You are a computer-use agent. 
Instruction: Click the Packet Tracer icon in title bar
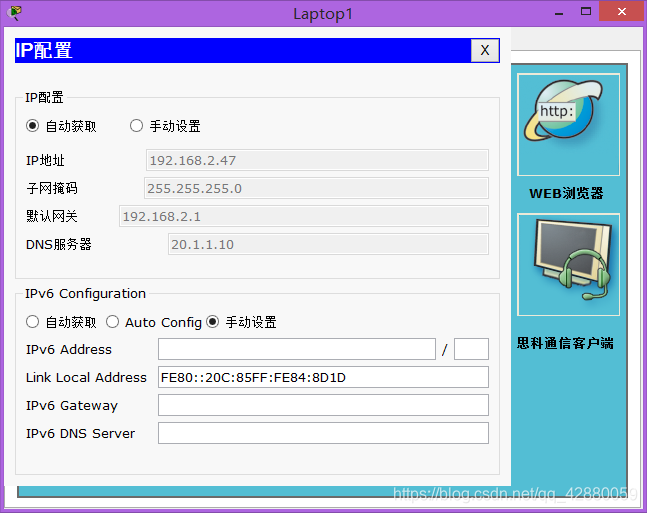[x=14, y=13]
